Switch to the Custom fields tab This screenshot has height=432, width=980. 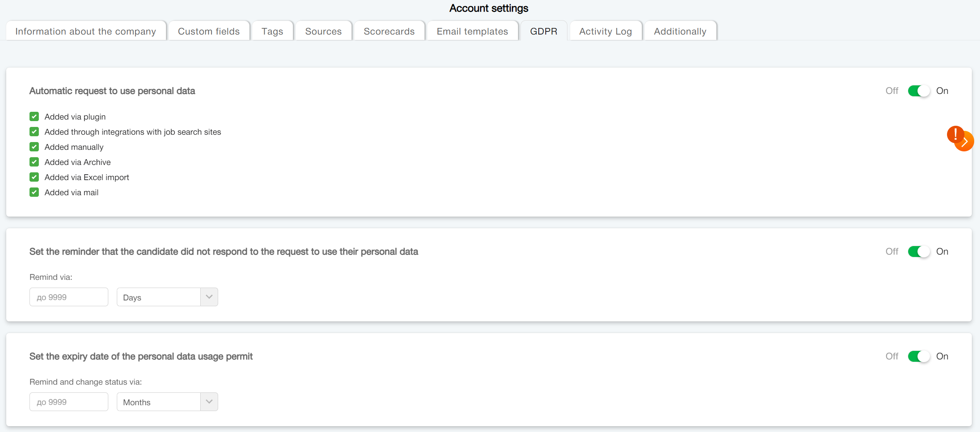click(209, 31)
